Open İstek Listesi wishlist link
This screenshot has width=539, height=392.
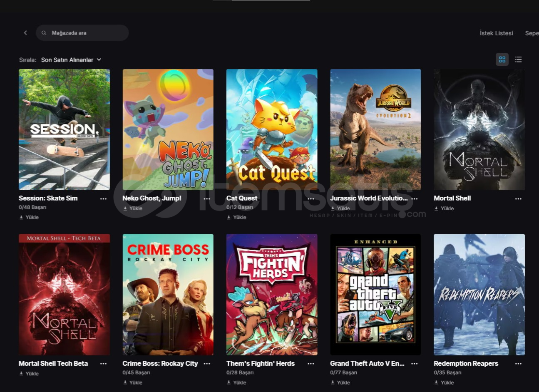tap(496, 33)
